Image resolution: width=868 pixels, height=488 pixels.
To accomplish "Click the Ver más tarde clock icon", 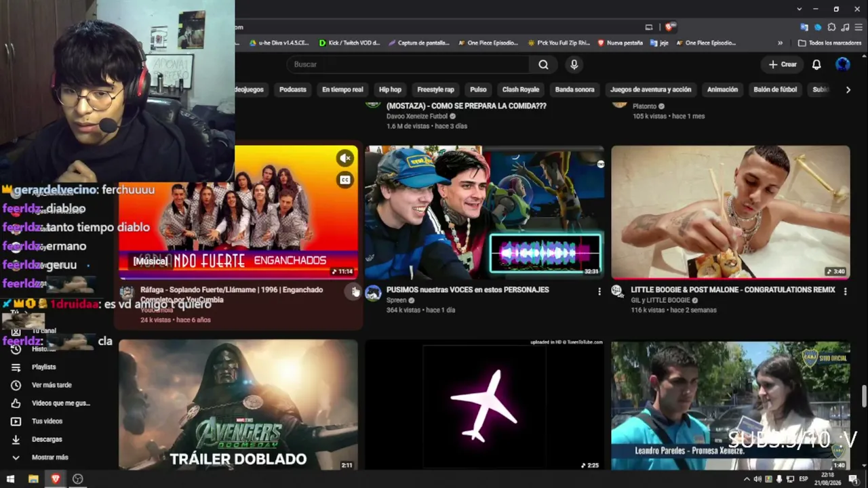I will 16,385.
